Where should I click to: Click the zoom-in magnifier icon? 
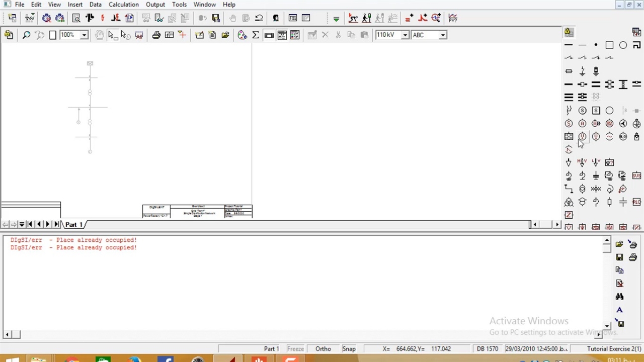point(26,35)
